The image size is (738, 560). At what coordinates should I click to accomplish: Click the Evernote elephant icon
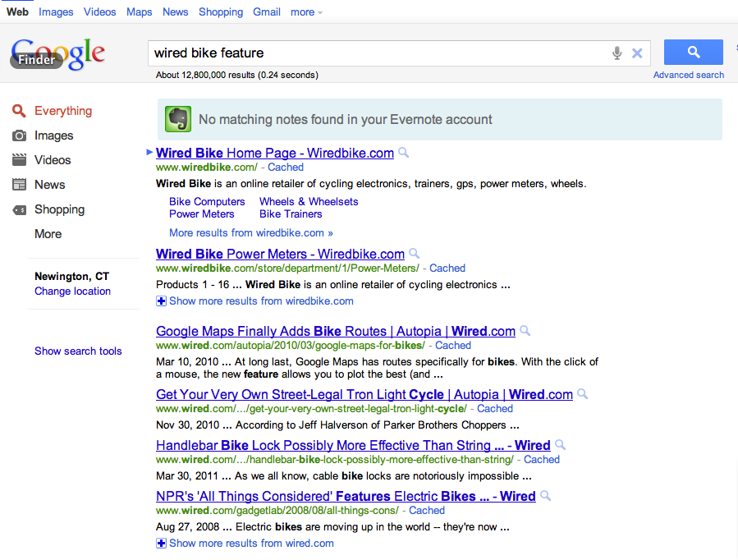tap(178, 119)
